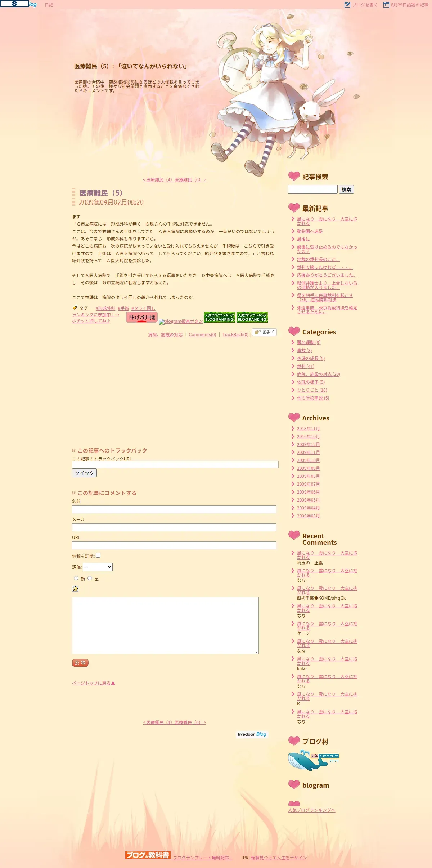Open the smiley emoji picker icon
This screenshot has height=868, width=432.
coord(75,588)
